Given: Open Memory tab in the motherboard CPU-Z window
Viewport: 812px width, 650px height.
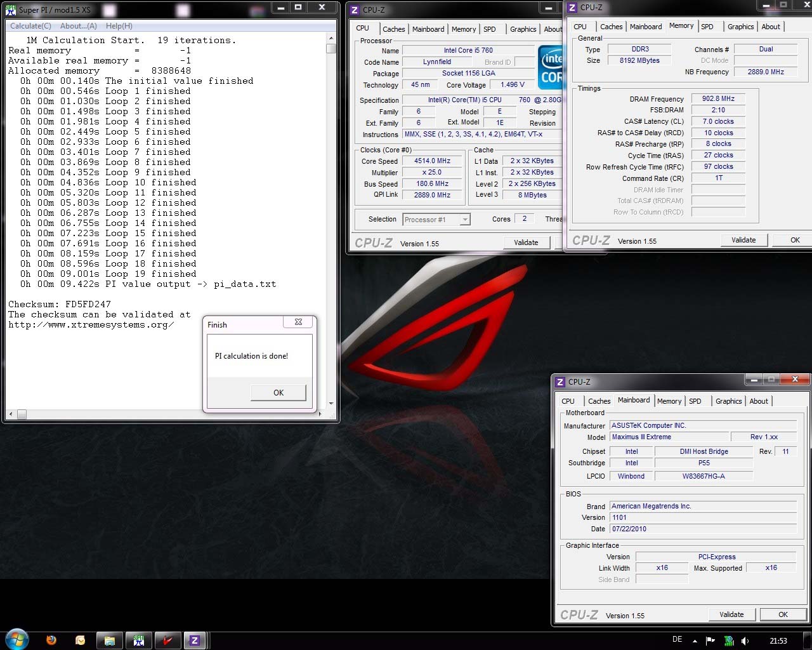Looking at the screenshot, I should click(x=669, y=401).
